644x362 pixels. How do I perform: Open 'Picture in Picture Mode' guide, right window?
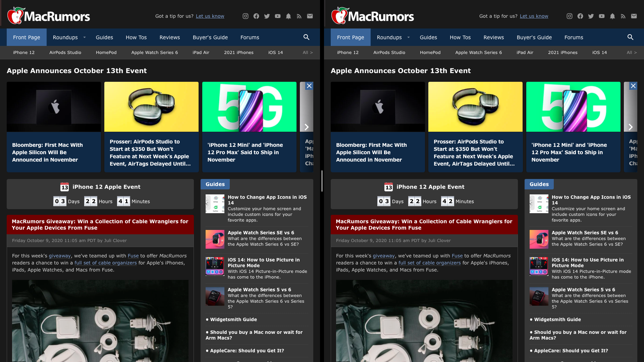[588, 262]
